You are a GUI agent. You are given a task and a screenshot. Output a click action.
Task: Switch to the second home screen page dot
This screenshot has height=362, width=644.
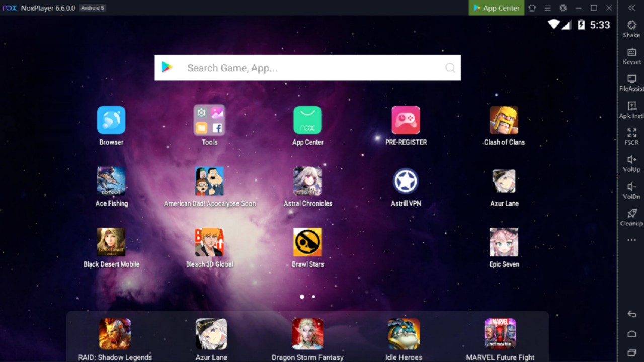pyautogui.click(x=313, y=297)
